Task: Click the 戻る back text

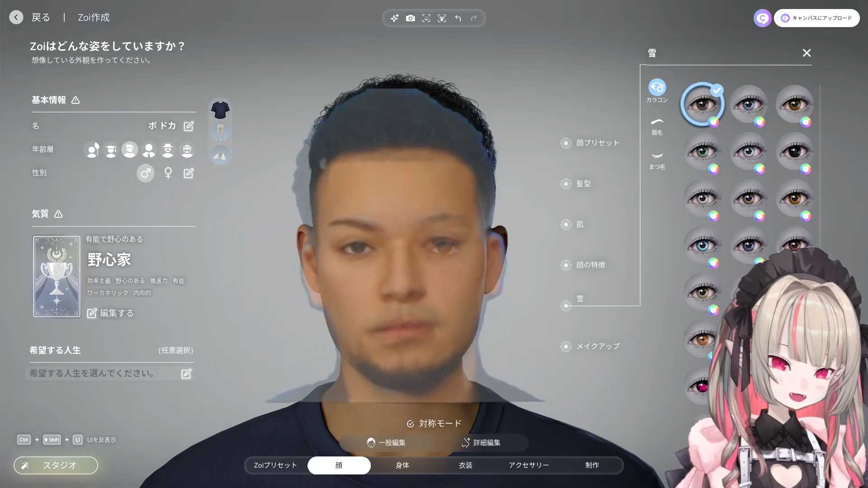Action: (x=41, y=18)
